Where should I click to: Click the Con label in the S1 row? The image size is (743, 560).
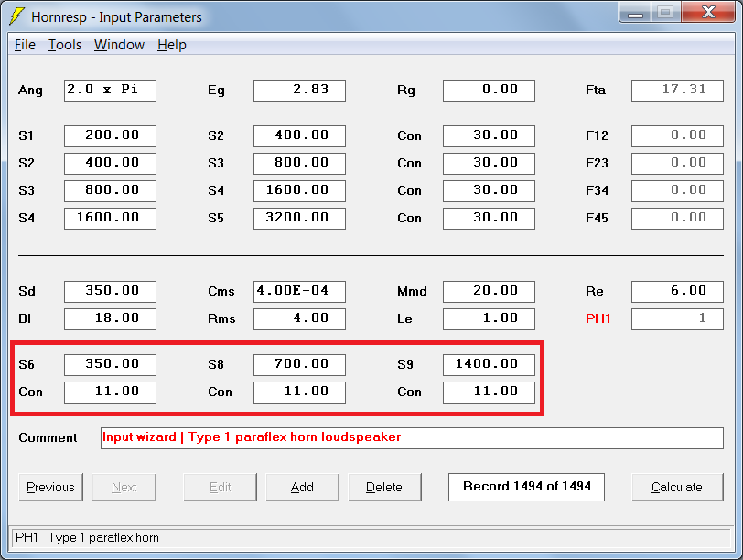[409, 136]
